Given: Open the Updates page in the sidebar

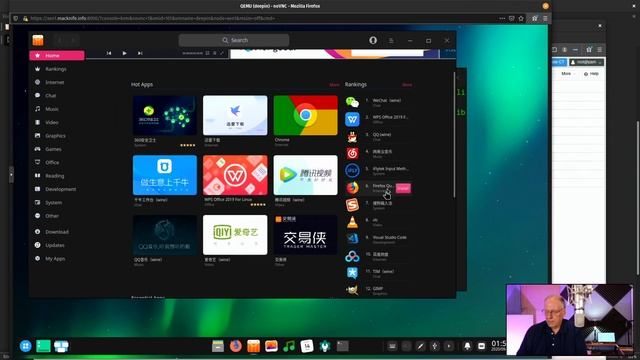Looking at the screenshot, I should (56, 245).
